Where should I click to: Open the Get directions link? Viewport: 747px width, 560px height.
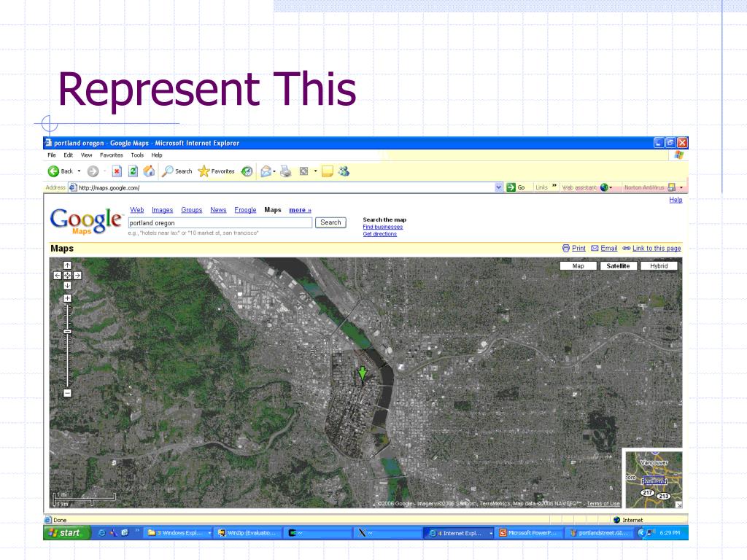point(379,234)
